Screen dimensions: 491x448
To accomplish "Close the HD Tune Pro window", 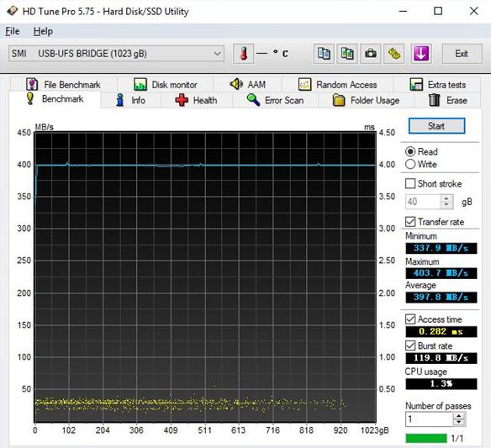I will pos(474,11).
